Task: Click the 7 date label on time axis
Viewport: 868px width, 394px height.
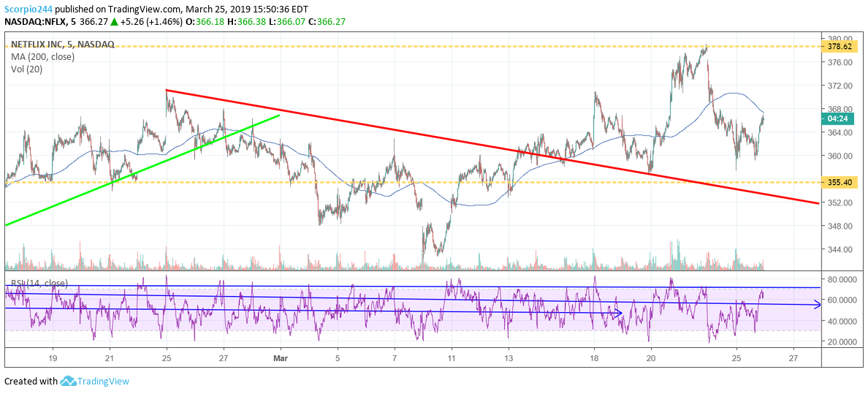Action: click(x=395, y=357)
